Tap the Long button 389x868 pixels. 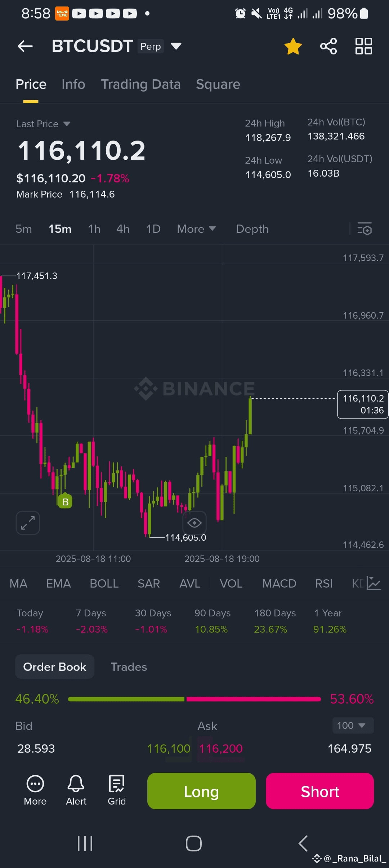tap(201, 791)
